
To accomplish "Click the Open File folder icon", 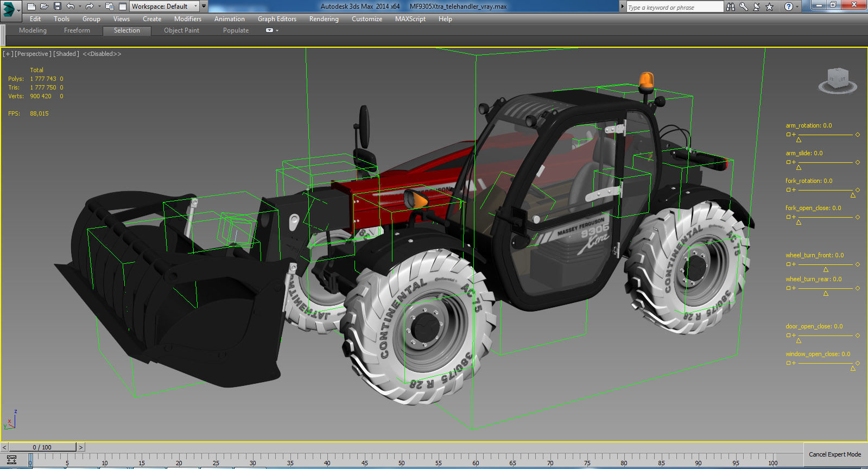I will pos(44,7).
